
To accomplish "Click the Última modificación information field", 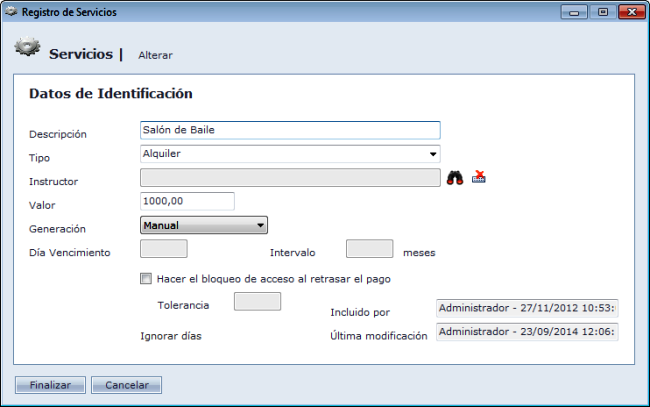I will pos(527,332).
